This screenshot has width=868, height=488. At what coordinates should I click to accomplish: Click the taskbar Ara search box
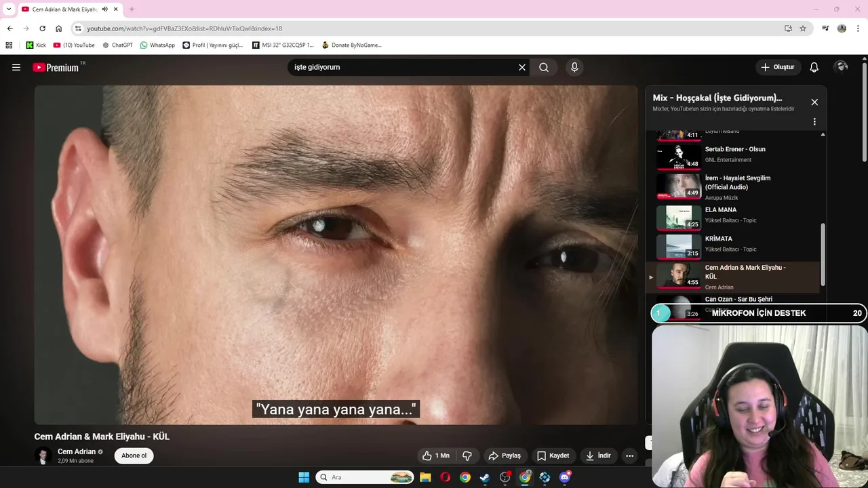click(366, 477)
